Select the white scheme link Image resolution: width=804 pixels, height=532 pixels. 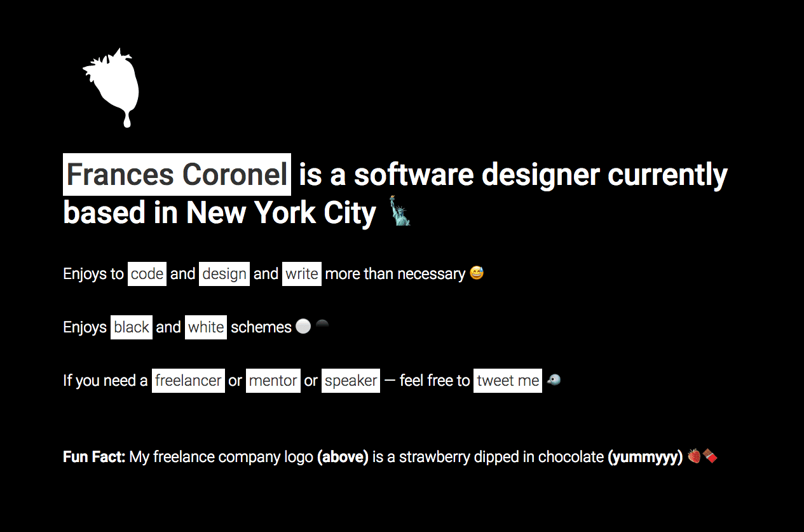click(x=206, y=327)
